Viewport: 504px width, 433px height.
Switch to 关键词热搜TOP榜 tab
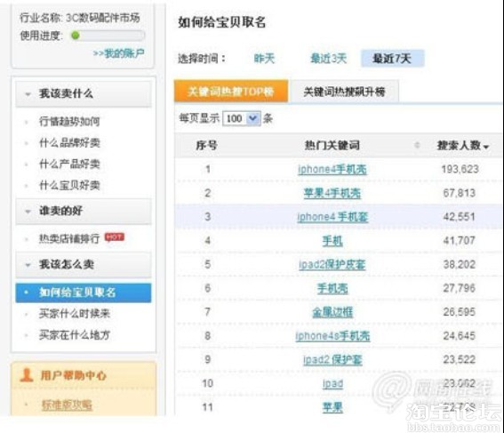coord(231,92)
